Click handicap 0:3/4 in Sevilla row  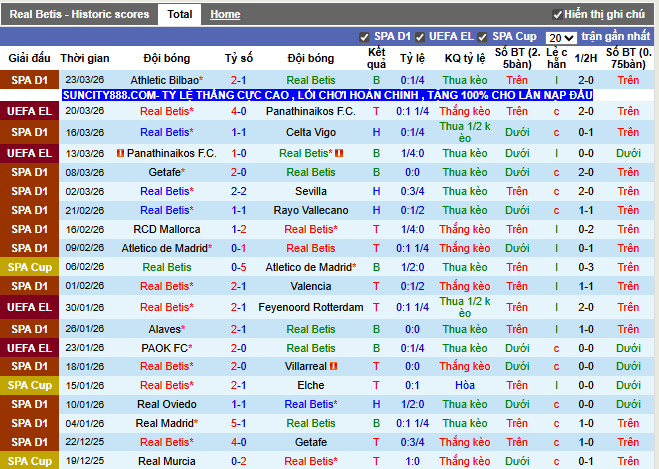point(412,191)
